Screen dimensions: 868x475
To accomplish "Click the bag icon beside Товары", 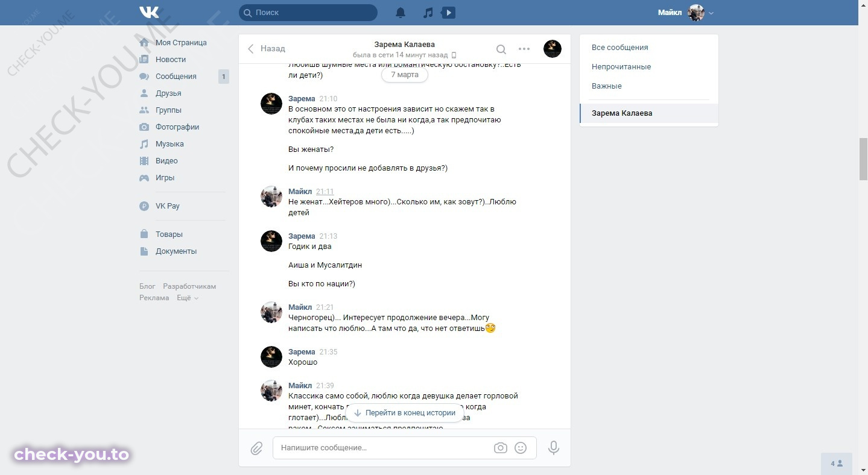I will pos(144,234).
